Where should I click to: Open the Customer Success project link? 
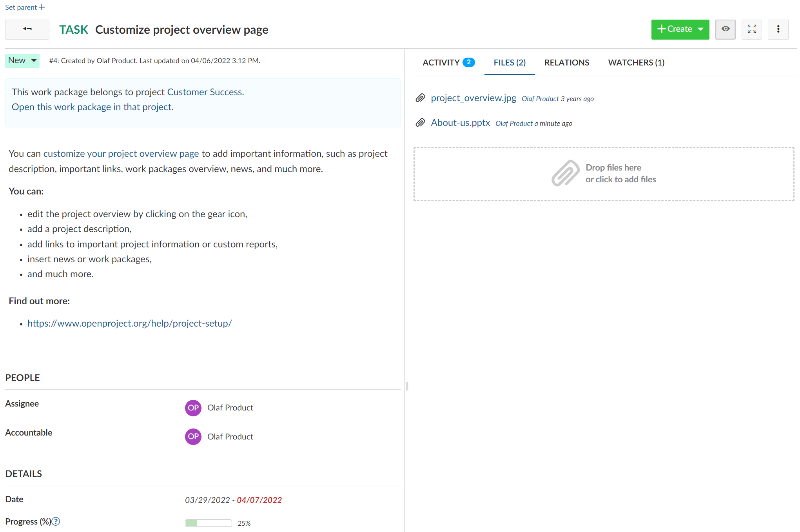coord(204,92)
